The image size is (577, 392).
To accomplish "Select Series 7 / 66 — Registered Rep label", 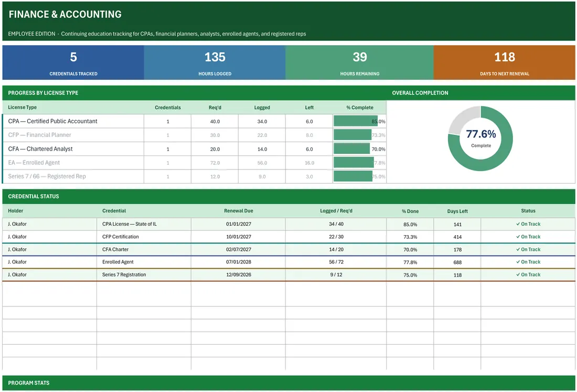I will click(x=47, y=176).
